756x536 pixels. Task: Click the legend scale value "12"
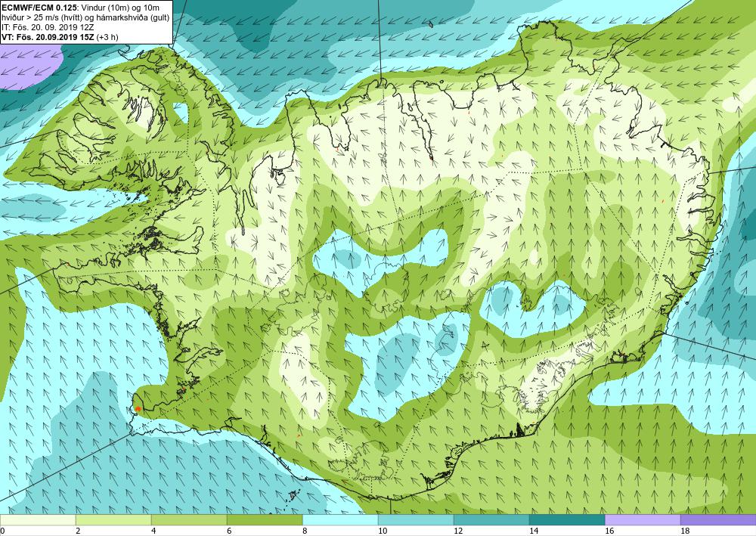(x=458, y=531)
